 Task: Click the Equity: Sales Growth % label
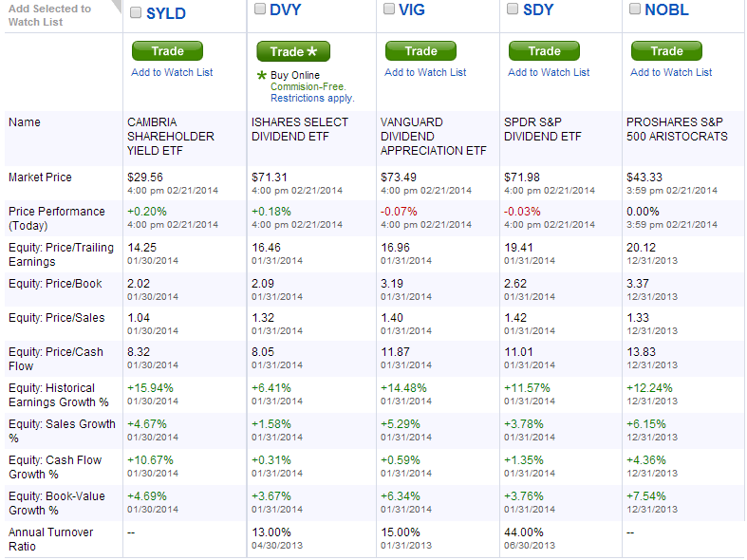point(62,432)
